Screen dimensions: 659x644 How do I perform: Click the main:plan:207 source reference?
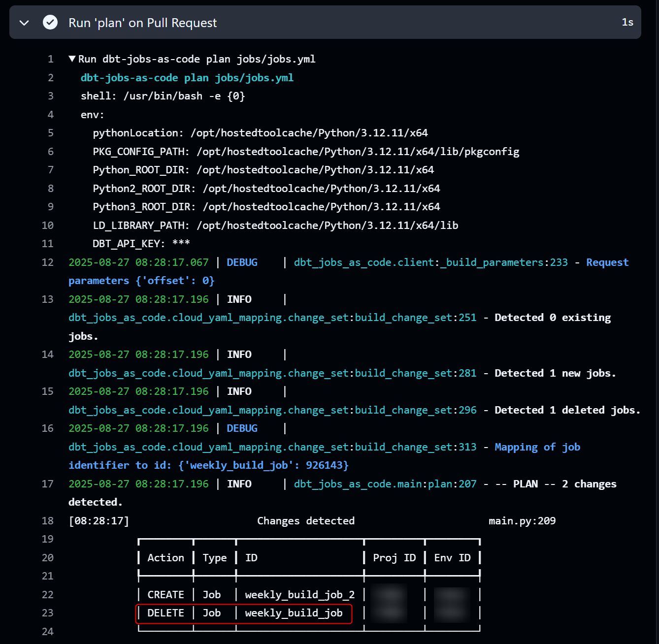(x=437, y=484)
